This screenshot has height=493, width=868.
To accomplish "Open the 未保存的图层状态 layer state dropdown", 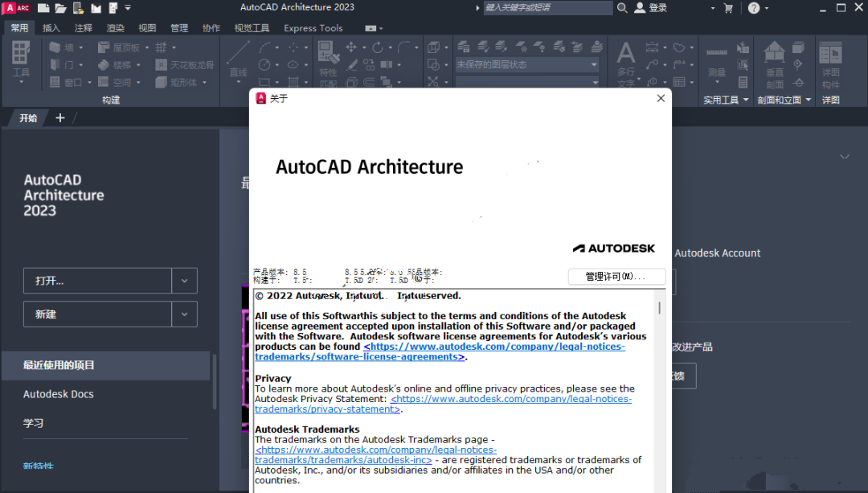I will 527,65.
